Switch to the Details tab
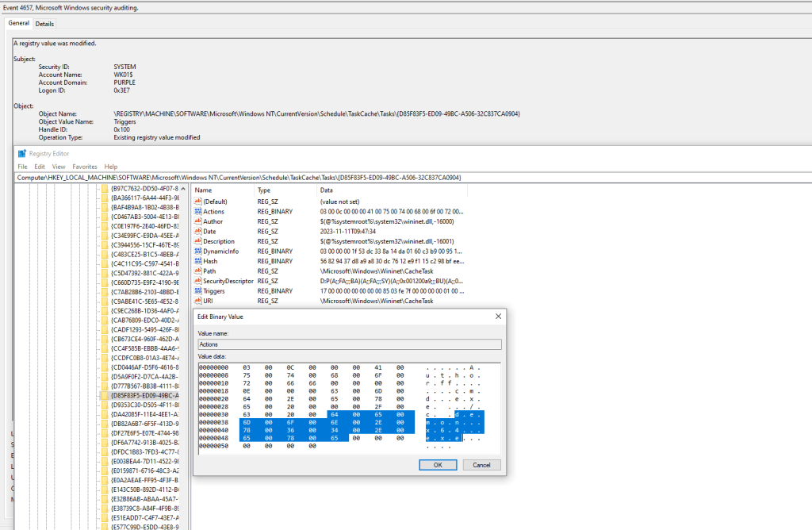This screenshot has height=530, width=812. coord(44,24)
